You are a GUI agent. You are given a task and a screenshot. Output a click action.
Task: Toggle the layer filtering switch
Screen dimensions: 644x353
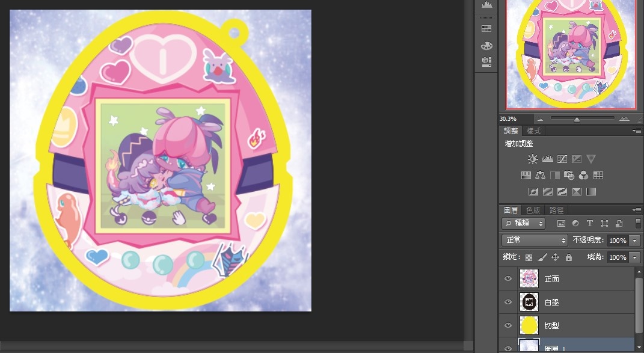coord(638,223)
